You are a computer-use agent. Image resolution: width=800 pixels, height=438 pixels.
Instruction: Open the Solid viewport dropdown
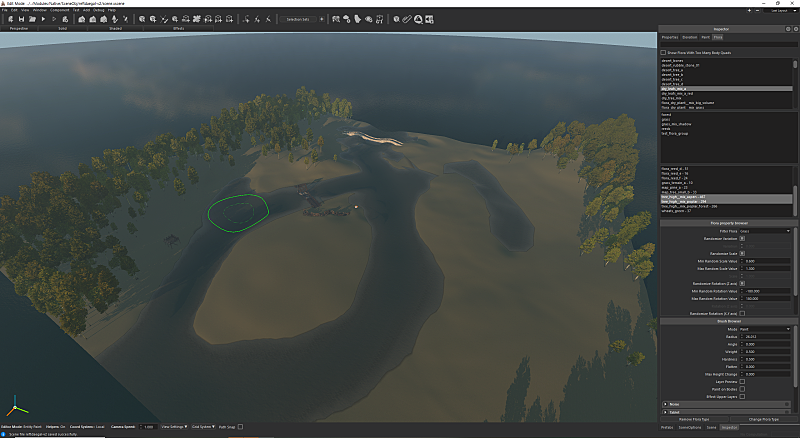pos(62,29)
